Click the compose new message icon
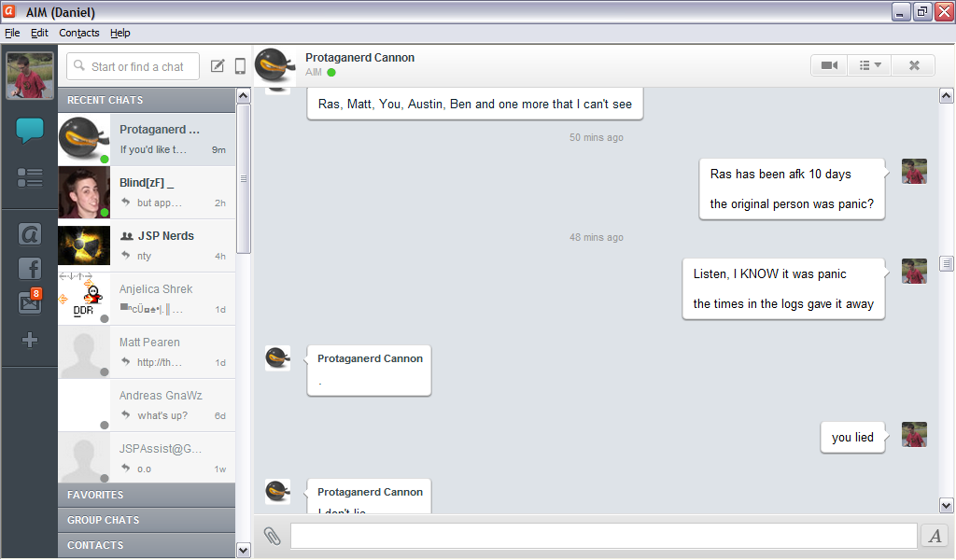This screenshot has width=956, height=560. pos(218,66)
